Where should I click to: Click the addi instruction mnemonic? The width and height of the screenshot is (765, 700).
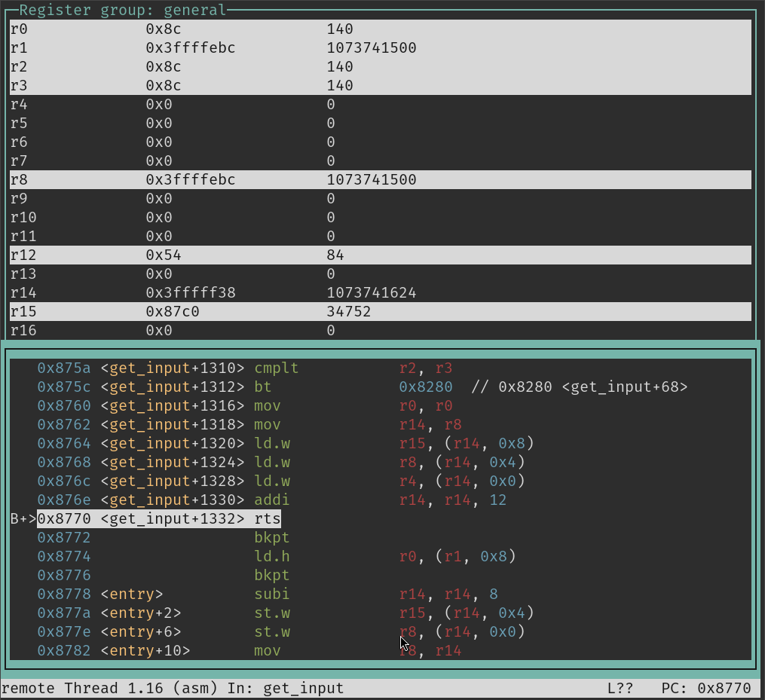click(x=272, y=500)
